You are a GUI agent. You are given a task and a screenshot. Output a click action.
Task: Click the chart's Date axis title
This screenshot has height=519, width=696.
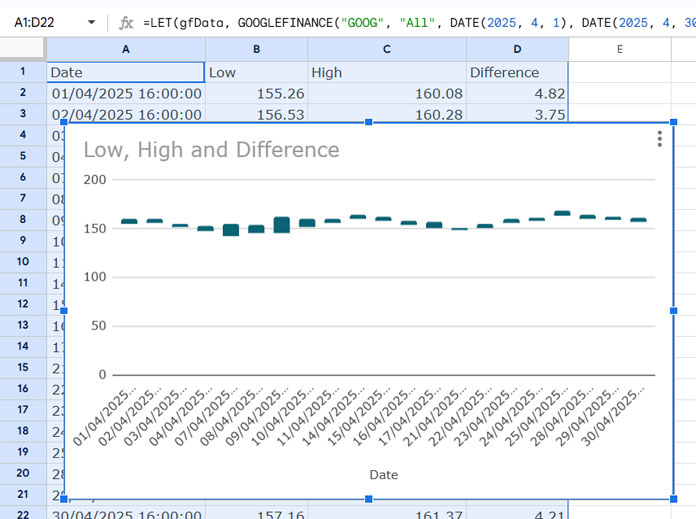coord(384,475)
